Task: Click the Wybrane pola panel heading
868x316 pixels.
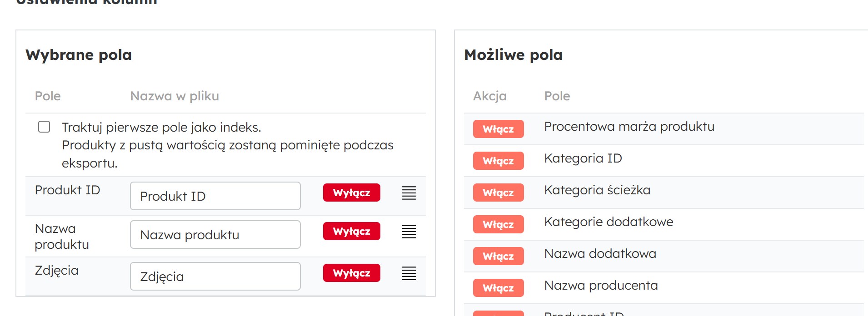Action: click(79, 55)
